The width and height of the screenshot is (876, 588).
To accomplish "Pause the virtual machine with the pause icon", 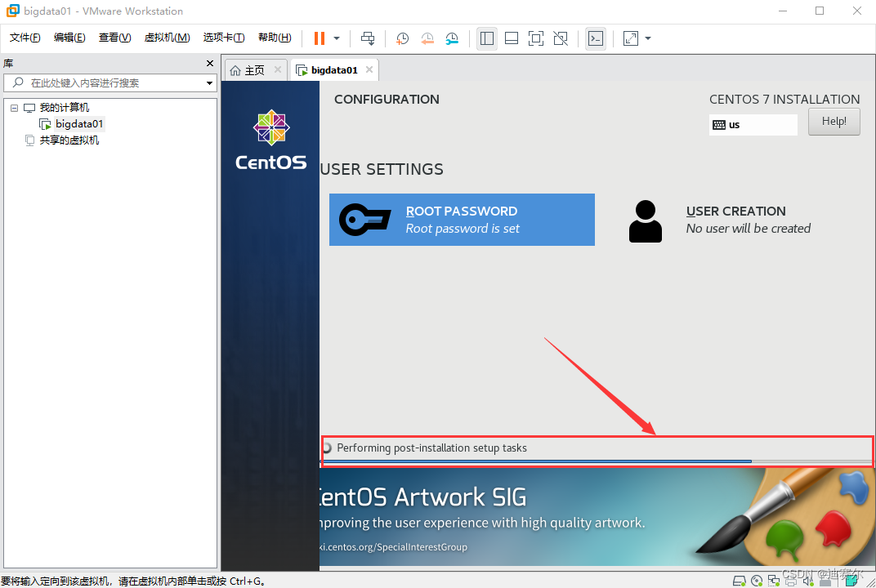I will (319, 38).
